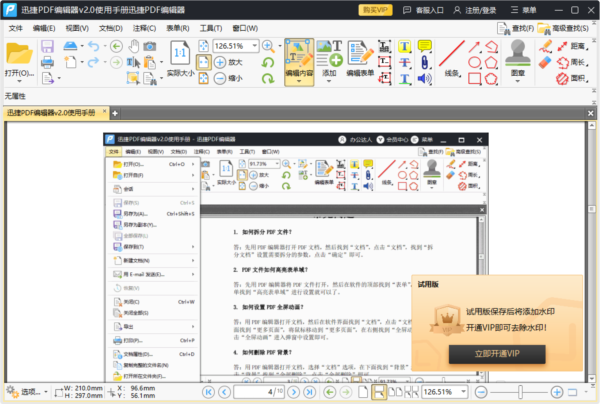Image resolution: width=600 pixels, height=404 pixels.
Task: Open the 文件 menu
Action: click(15, 28)
